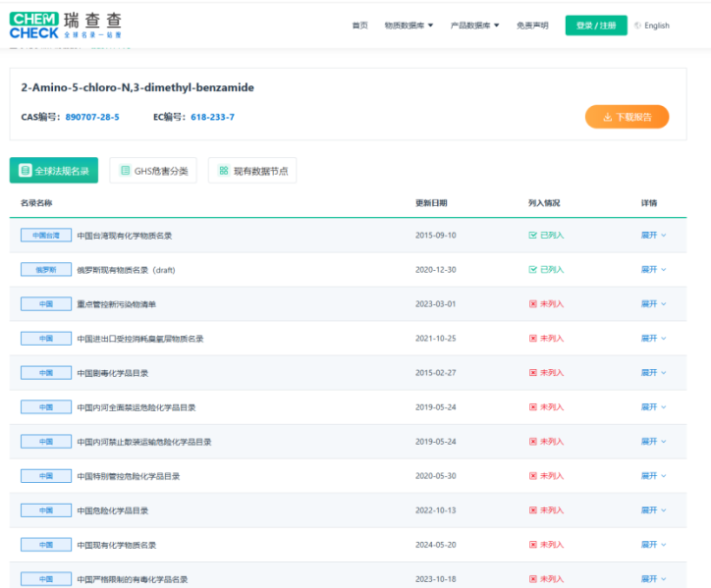Click the 中国剧毒化学品目录 list name
The image size is (711, 588).
pyautogui.click(x=113, y=373)
